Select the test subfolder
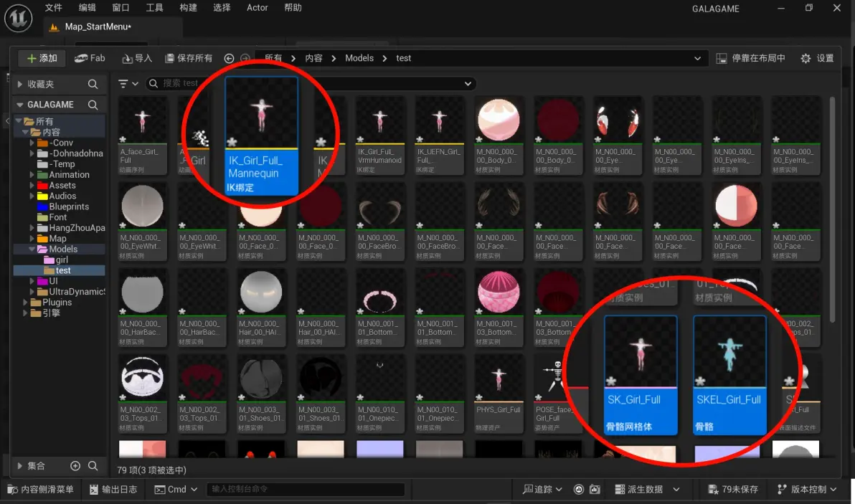The height and width of the screenshot is (504, 855). (59, 270)
